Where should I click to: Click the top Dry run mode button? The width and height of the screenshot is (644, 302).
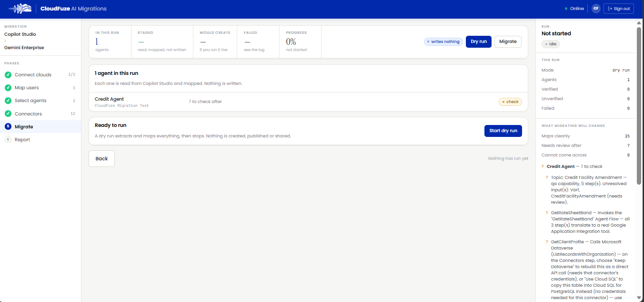coord(479,42)
